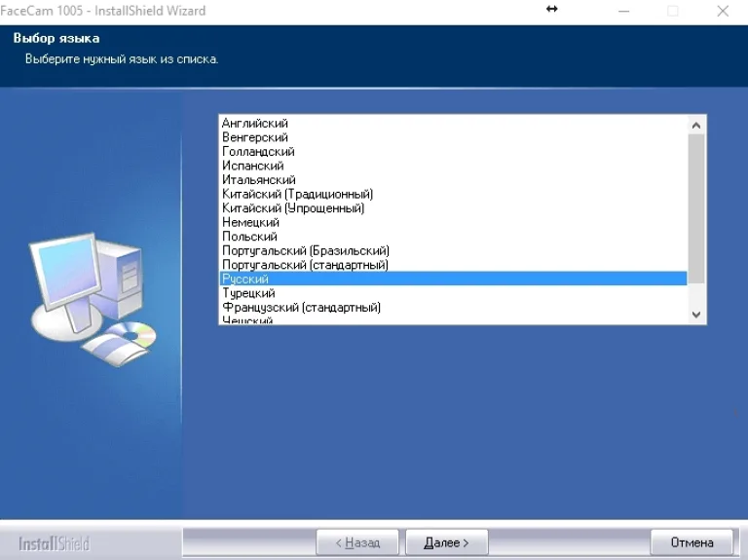Click the list scroll-up arrow
The width and height of the screenshot is (748, 560).
696,126
